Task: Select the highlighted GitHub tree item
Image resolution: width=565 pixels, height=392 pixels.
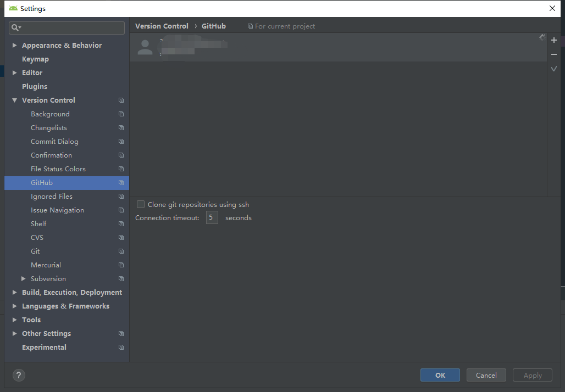Action: pyautogui.click(x=67, y=182)
